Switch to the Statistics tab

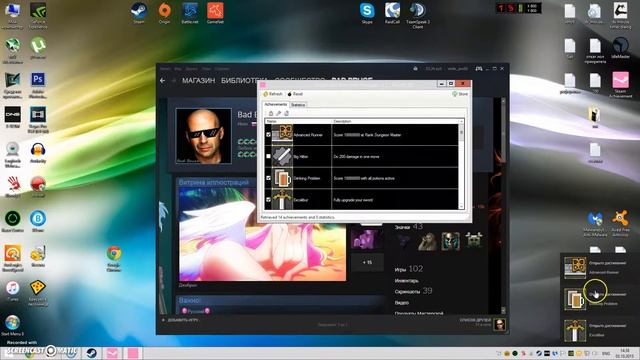tap(298, 105)
